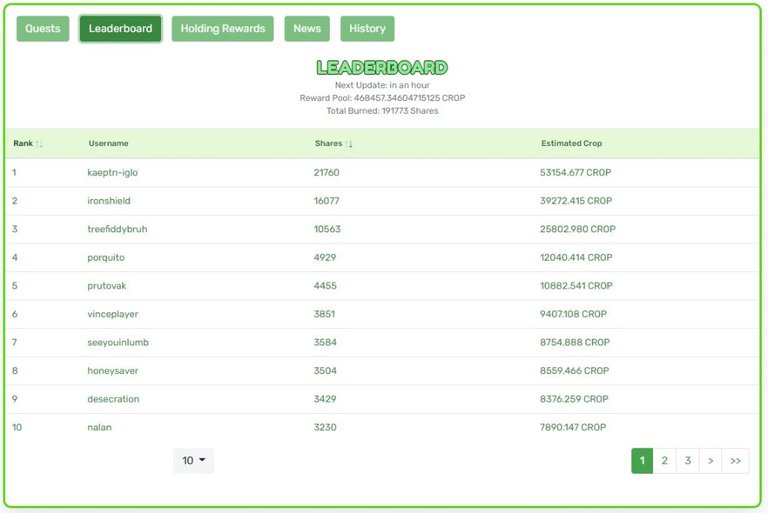This screenshot has height=513, width=768.
Task: Go to next page arrow
Action: [x=711, y=461]
